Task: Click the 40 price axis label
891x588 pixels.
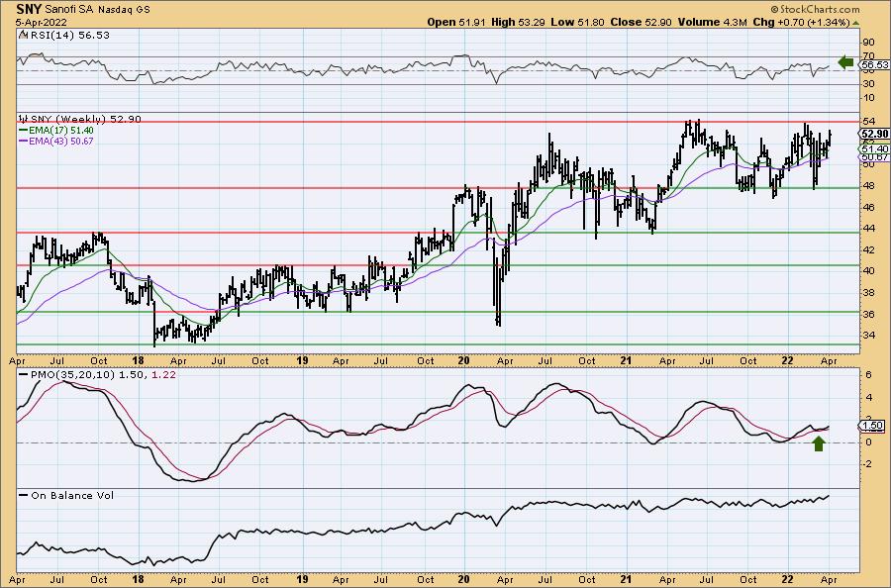Action: tap(869, 271)
